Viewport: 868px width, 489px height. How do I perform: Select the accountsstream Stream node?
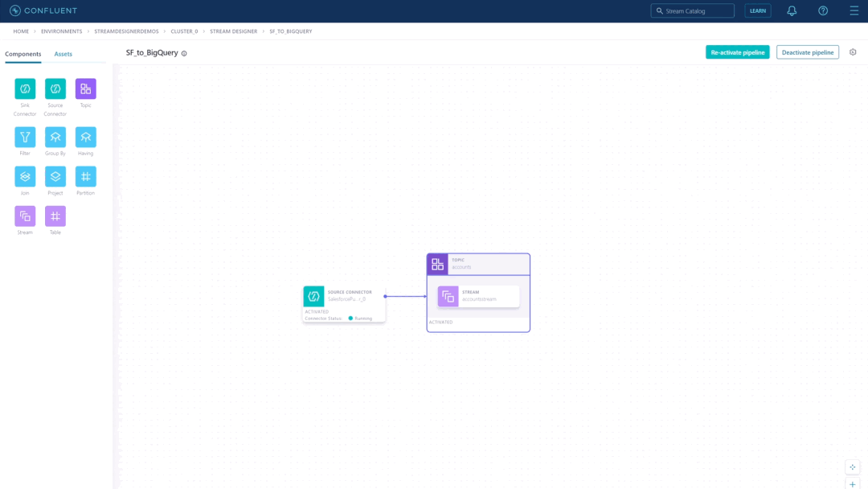click(x=478, y=296)
